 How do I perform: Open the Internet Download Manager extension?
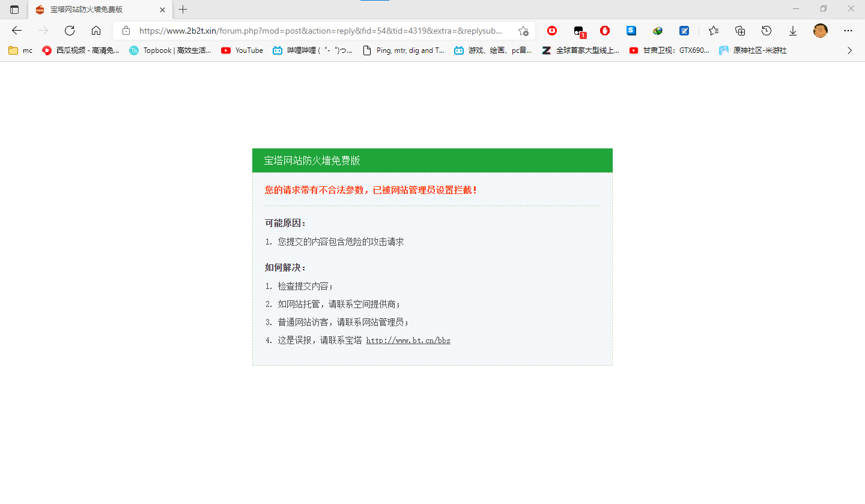[x=657, y=31]
